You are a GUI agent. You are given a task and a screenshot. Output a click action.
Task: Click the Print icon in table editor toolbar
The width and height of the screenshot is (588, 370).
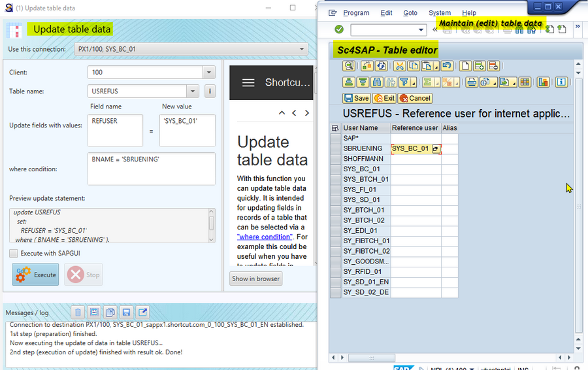click(x=471, y=82)
